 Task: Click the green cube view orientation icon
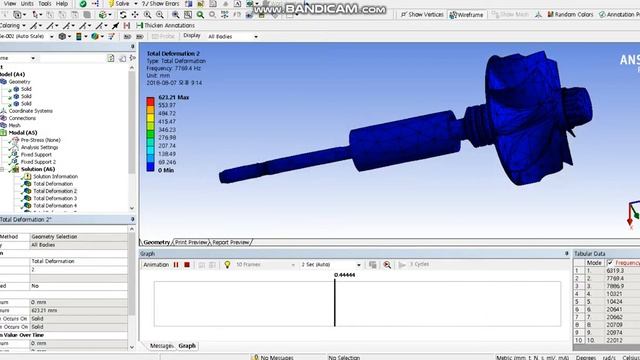(x=102, y=15)
